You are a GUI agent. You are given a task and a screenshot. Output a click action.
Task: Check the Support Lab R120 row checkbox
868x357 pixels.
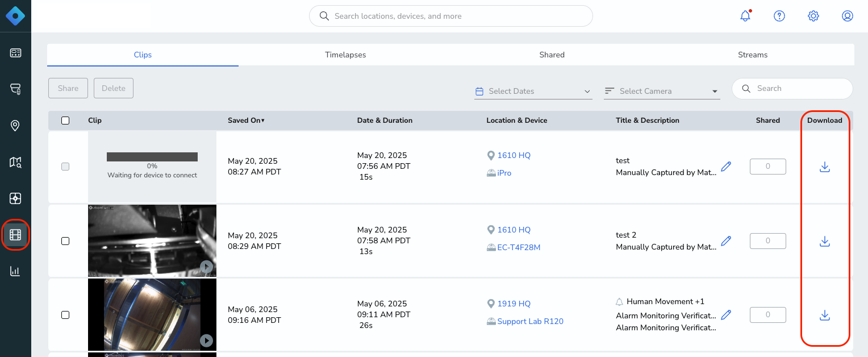[65, 315]
